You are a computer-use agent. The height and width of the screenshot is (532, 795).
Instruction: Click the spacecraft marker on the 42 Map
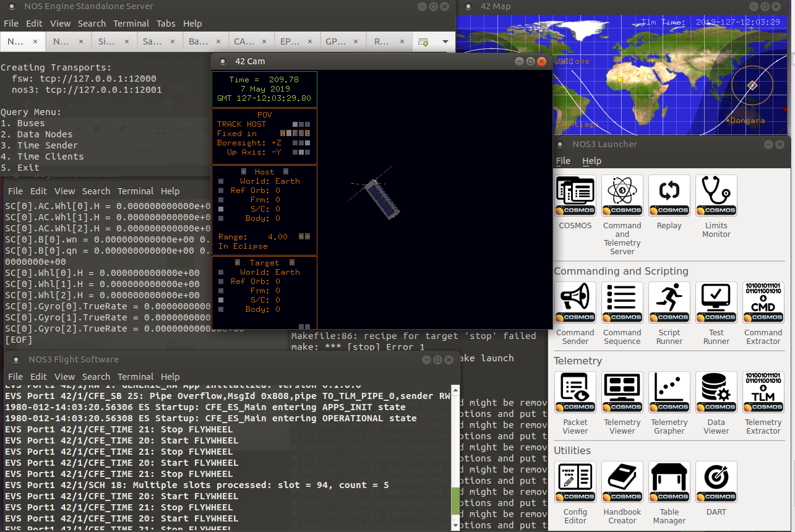coord(752,85)
